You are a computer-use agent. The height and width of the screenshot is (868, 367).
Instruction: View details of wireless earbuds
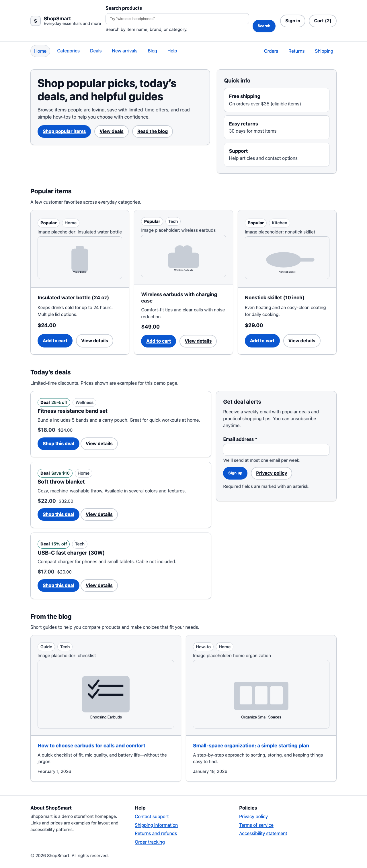pyautogui.click(x=198, y=341)
